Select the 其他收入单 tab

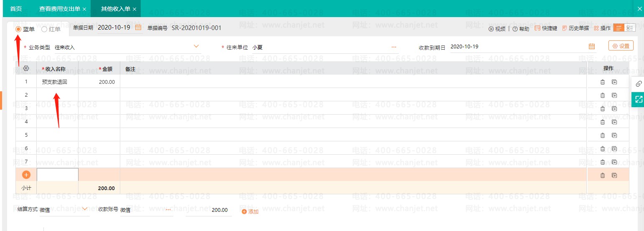pyautogui.click(x=116, y=9)
